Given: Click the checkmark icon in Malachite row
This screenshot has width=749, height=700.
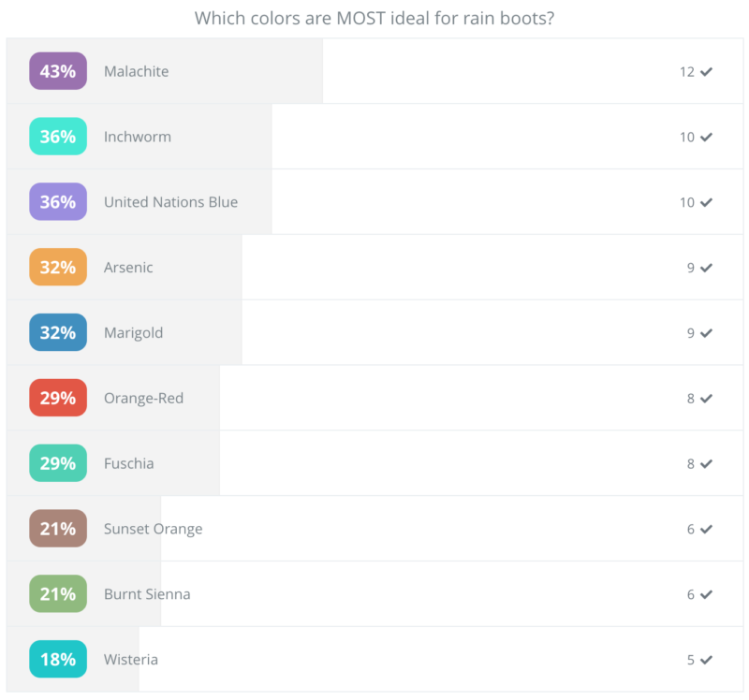Looking at the screenshot, I should [x=706, y=71].
